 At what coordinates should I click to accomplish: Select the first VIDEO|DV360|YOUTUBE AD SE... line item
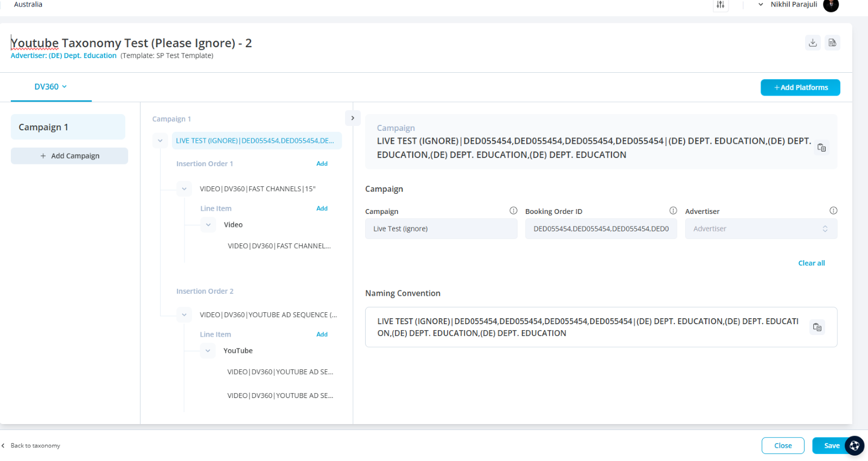tap(280, 372)
